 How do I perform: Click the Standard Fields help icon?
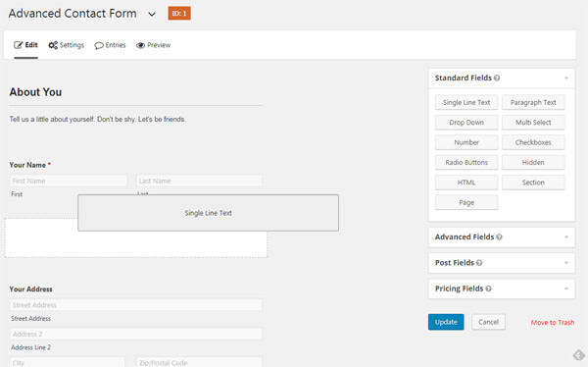[x=497, y=79]
